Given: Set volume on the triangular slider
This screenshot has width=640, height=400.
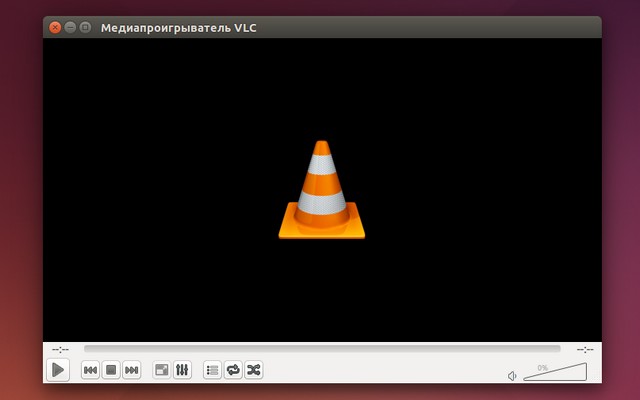Looking at the screenshot, I should click(x=555, y=372).
